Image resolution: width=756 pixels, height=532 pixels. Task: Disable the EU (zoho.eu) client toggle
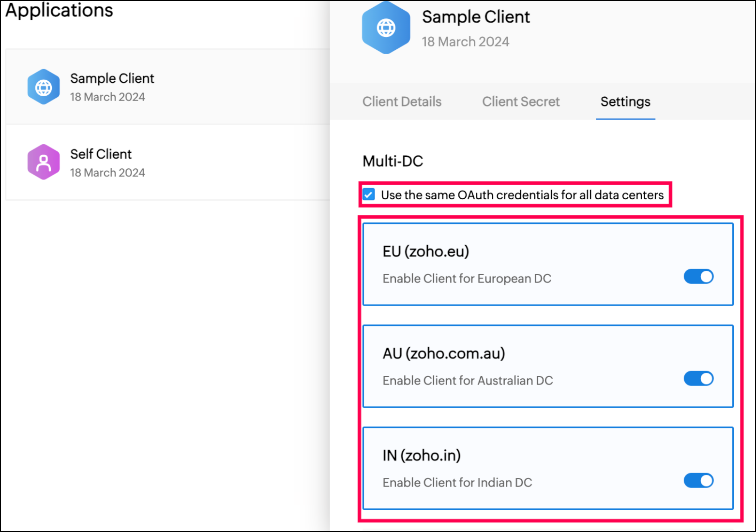click(x=698, y=277)
